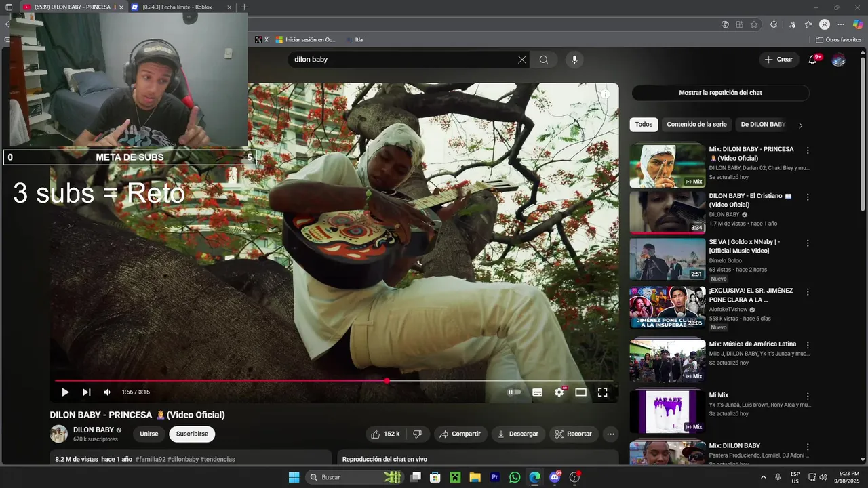Open the YouTube account avatar menu

click(839, 60)
